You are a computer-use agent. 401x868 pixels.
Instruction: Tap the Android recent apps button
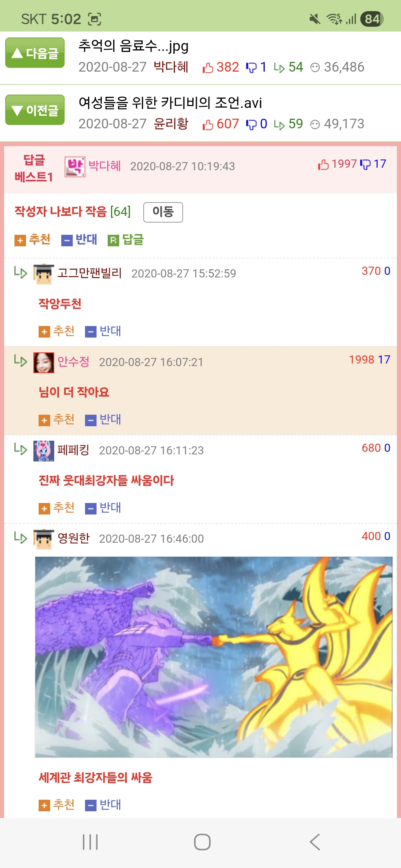pos(90,842)
